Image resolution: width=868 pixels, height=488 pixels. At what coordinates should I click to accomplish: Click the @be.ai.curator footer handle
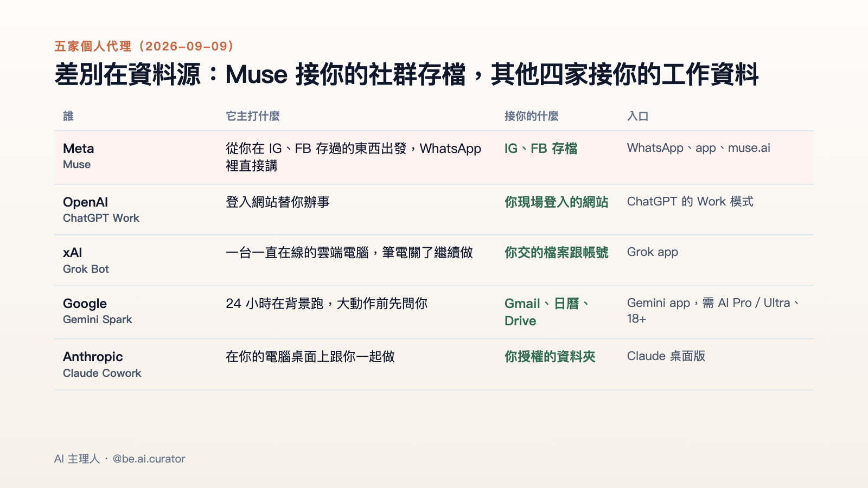coord(149,459)
